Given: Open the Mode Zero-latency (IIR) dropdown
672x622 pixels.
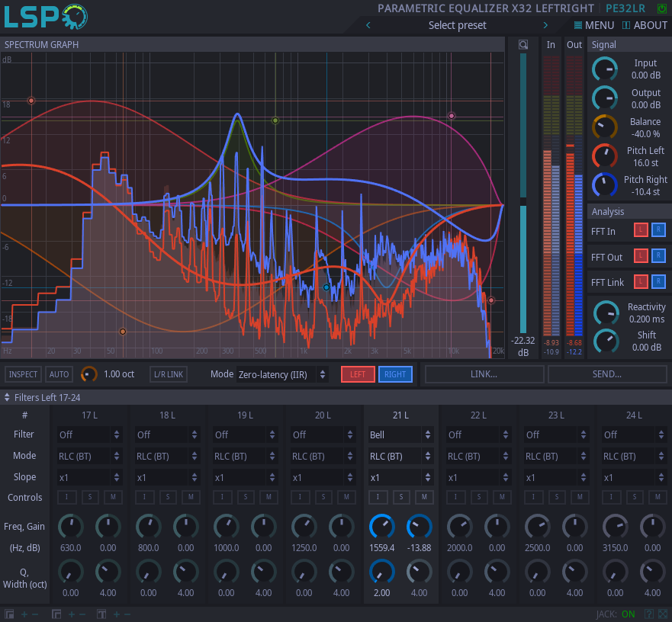Looking at the screenshot, I should click(282, 374).
